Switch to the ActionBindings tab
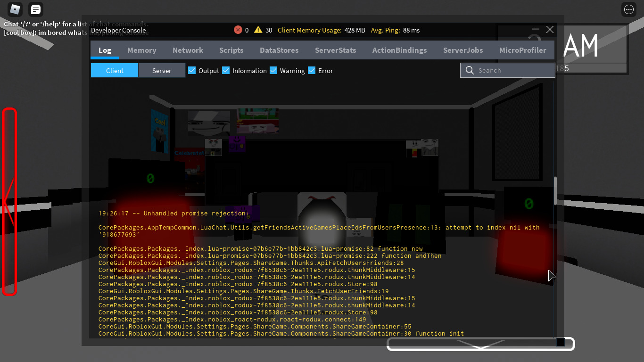This screenshot has width=644, height=362. (x=399, y=50)
